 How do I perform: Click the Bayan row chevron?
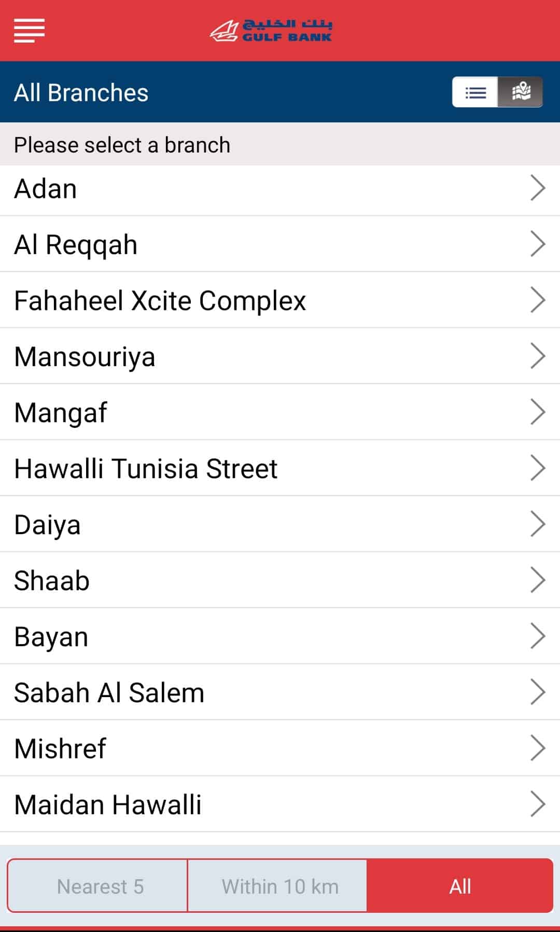pyautogui.click(x=538, y=636)
